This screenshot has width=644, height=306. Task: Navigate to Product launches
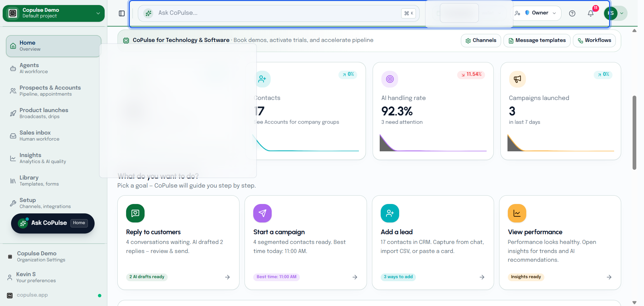coord(54,113)
